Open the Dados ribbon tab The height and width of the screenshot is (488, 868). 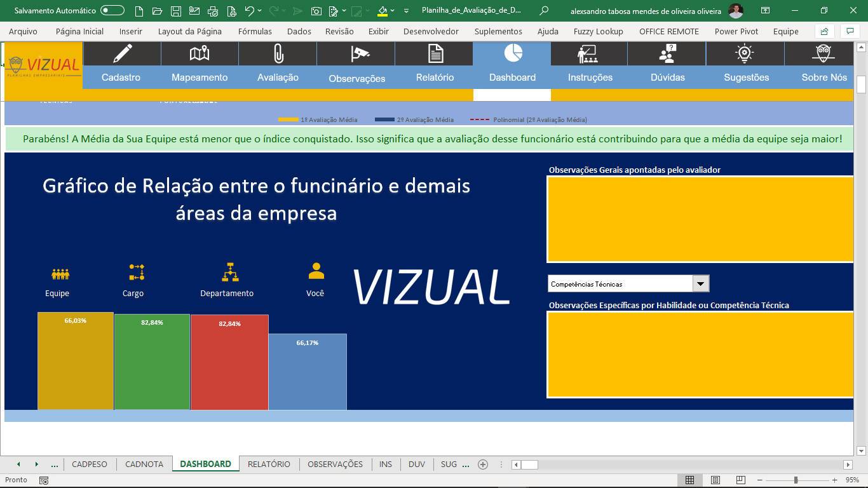[x=299, y=31]
